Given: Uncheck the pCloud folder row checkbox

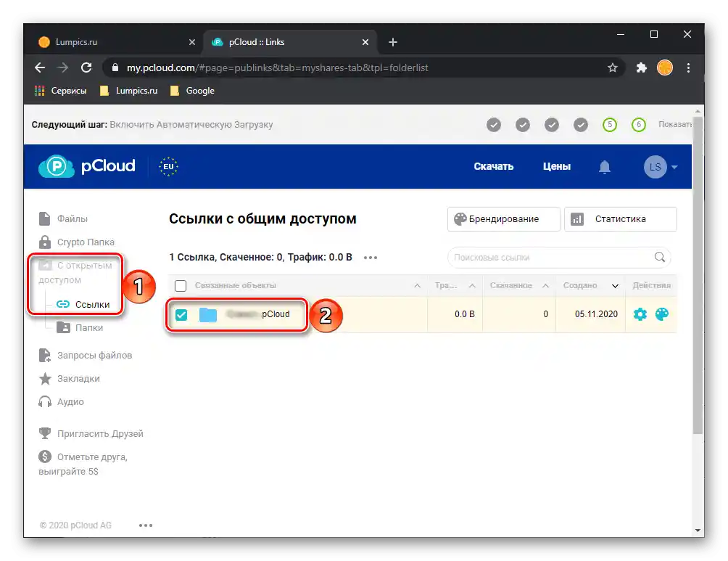Looking at the screenshot, I should [181, 315].
